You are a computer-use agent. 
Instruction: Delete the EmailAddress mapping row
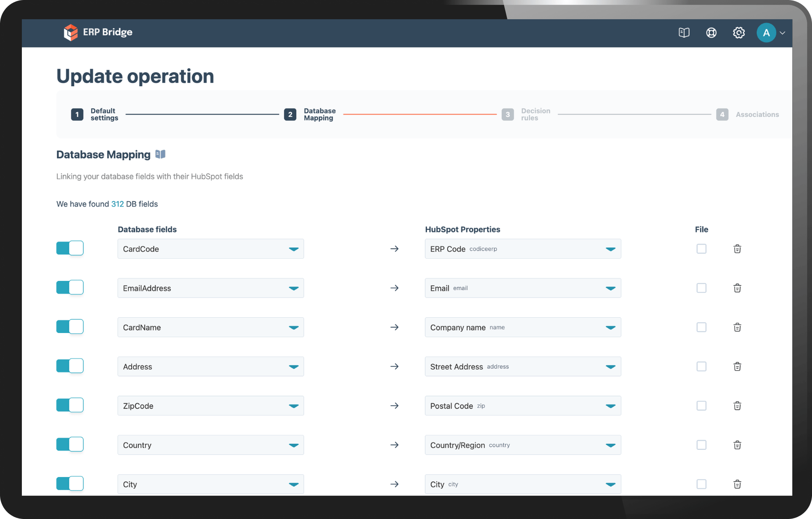(x=737, y=288)
